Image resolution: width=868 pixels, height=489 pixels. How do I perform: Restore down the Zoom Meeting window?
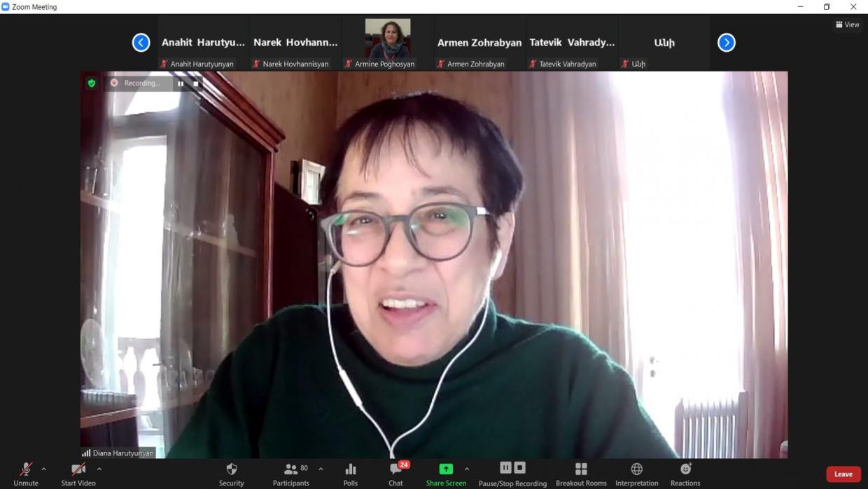tap(827, 7)
